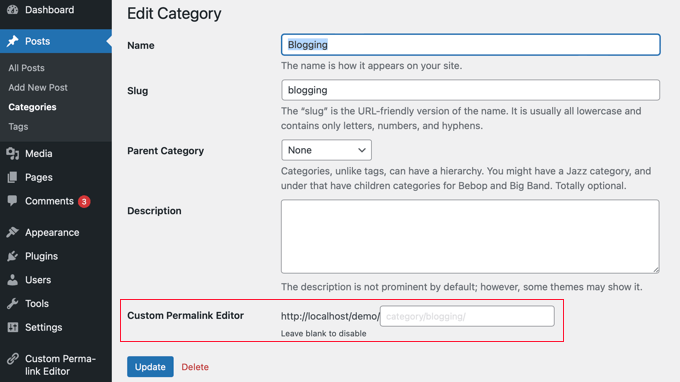Click the Edit Category heading
This screenshot has height=382, width=680.
pos(174,13)
